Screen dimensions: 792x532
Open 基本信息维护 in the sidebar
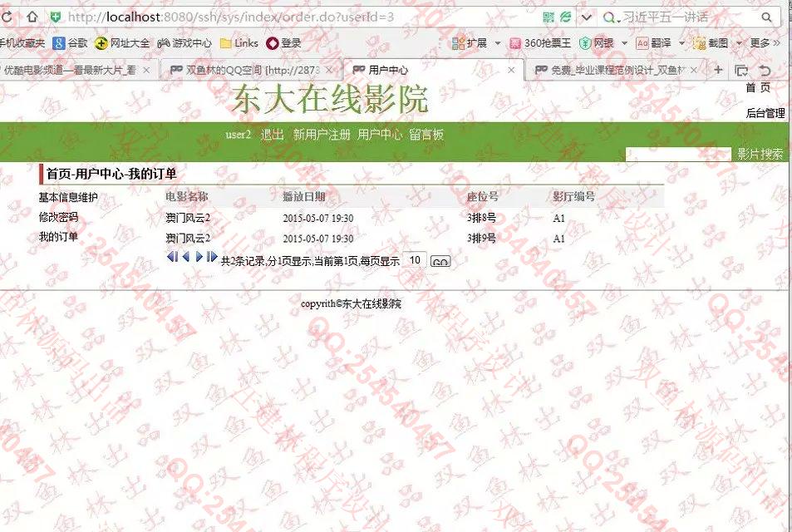68,198
